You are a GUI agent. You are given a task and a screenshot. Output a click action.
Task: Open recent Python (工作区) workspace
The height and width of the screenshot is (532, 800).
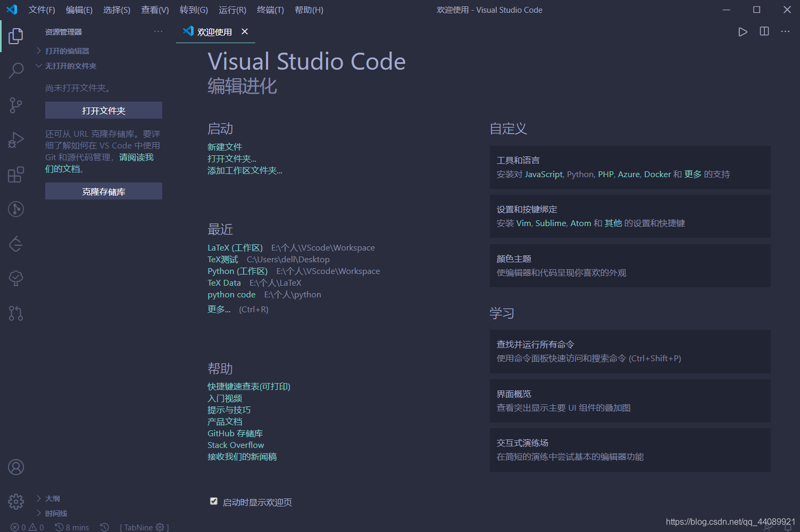238,271
